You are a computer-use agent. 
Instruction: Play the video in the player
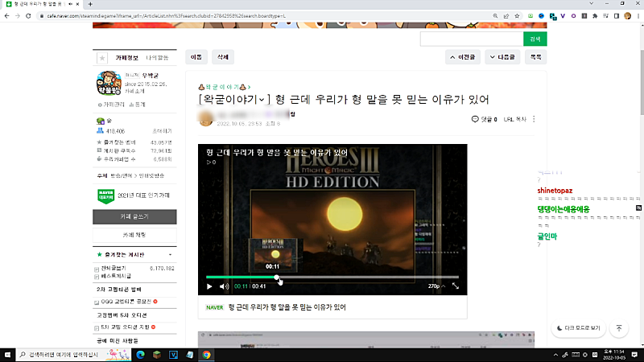tap(210, 286)
